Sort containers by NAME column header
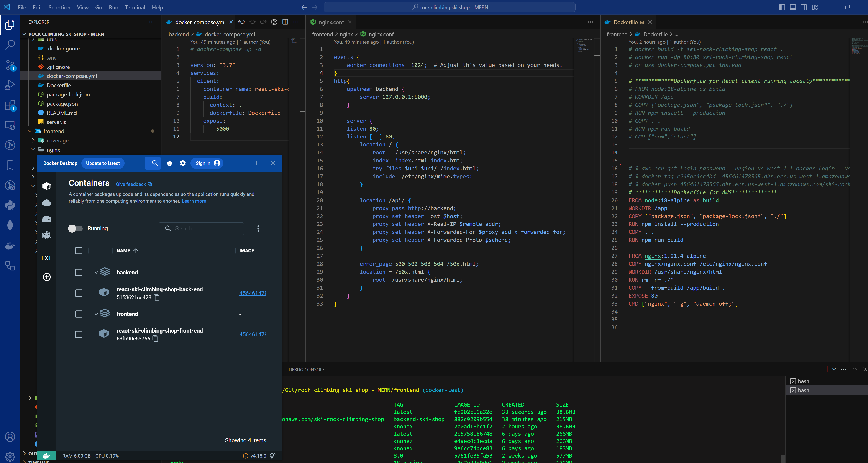The height and width of the screenshot is (463, 868). pos(127,251)
